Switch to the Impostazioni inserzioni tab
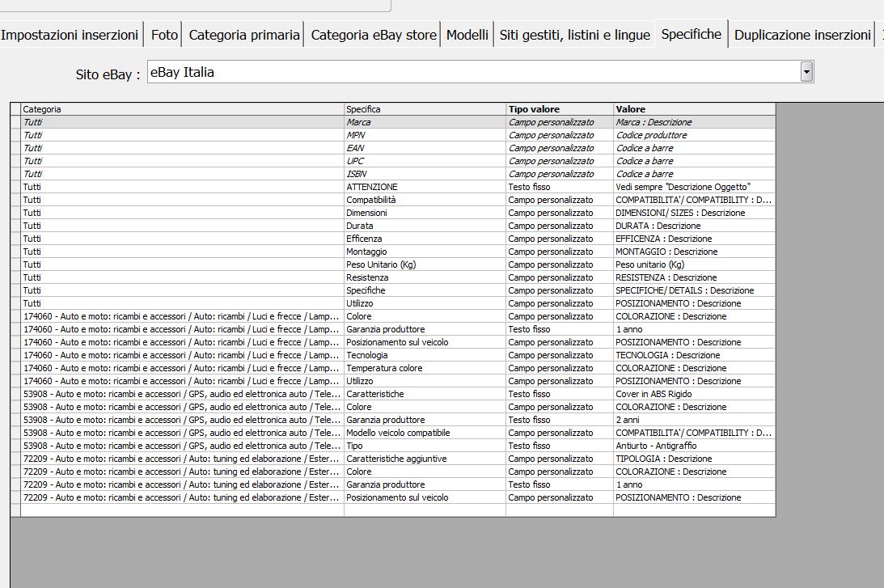The width and height of the screenshot is (884, 588). point(70,35)
